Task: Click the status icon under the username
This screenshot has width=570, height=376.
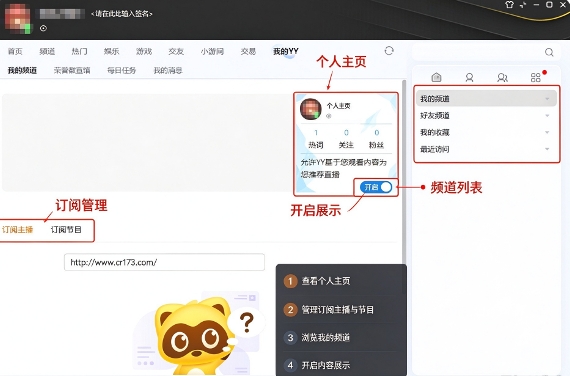Action: [43, 28]
